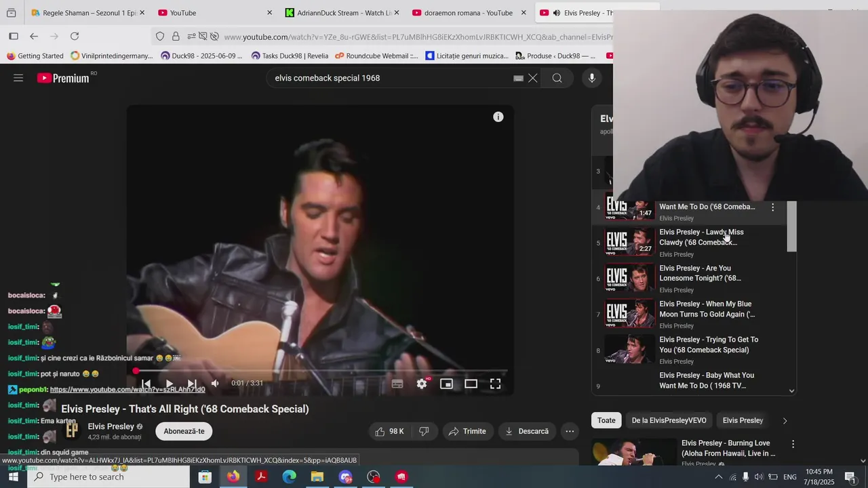
Task: Mute the video volume speaker
Action: (x=215, y=384)
